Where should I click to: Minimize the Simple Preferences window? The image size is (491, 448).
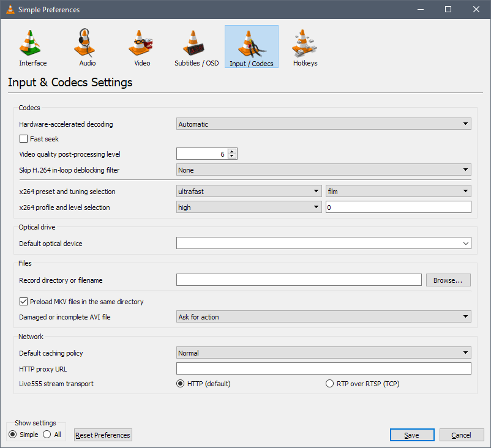[x=421, y=9]
